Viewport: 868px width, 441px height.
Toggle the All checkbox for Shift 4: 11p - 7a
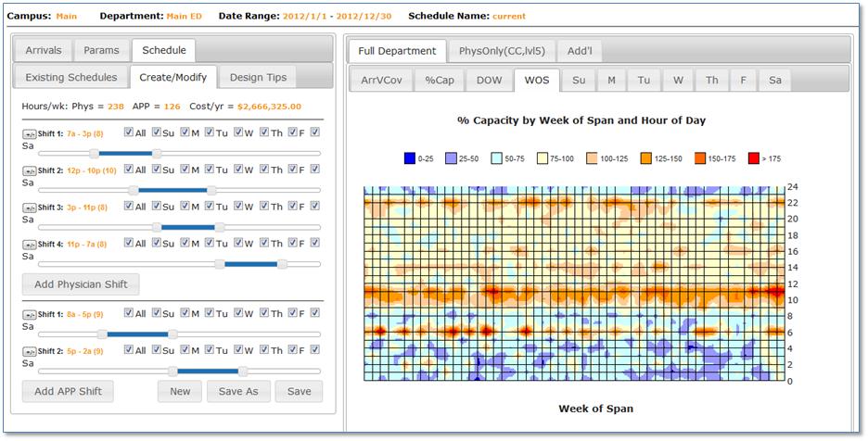tap(128, 243)
